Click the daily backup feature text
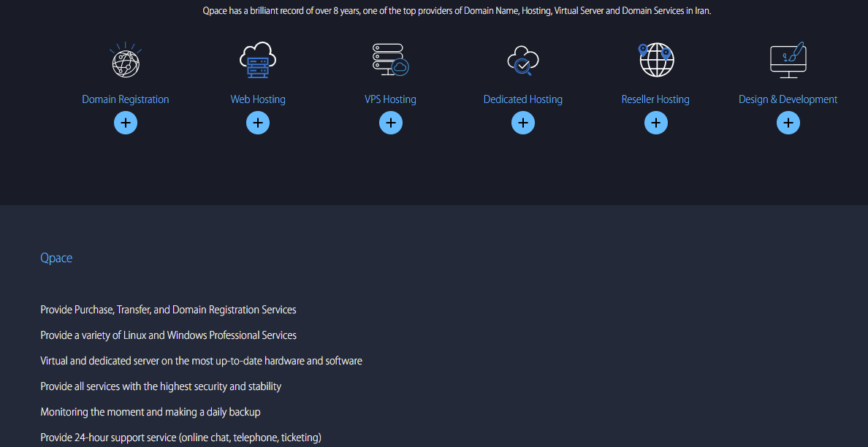This screenshot has width=868, height=447. [x=150, y=411]
